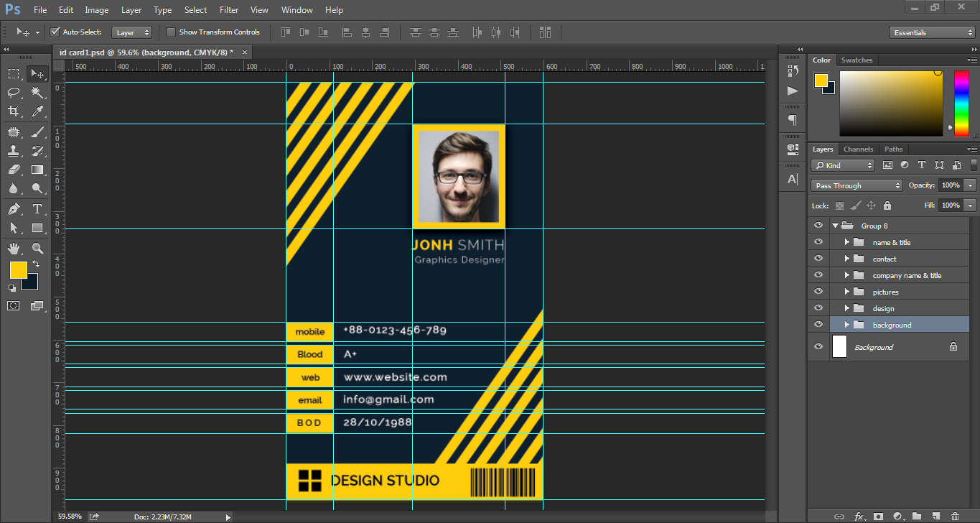Select the Crop tool
Screen dimensions: 980x523
click(14, 111)
